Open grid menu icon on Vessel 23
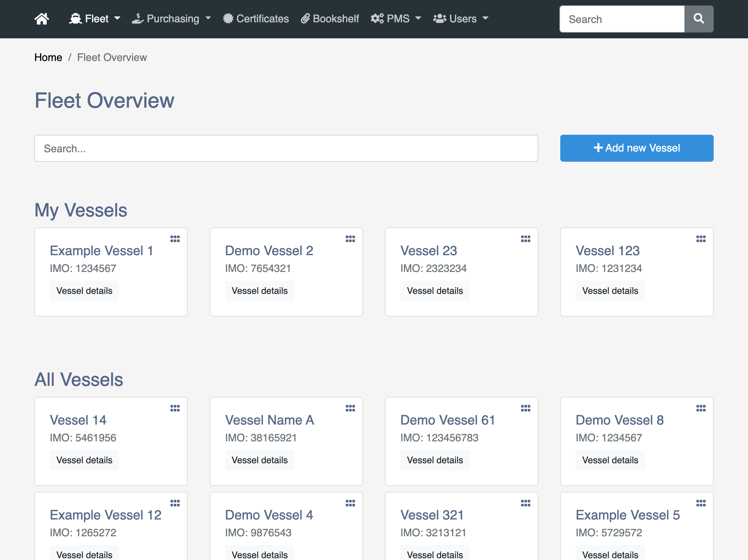 pos(526,239)
